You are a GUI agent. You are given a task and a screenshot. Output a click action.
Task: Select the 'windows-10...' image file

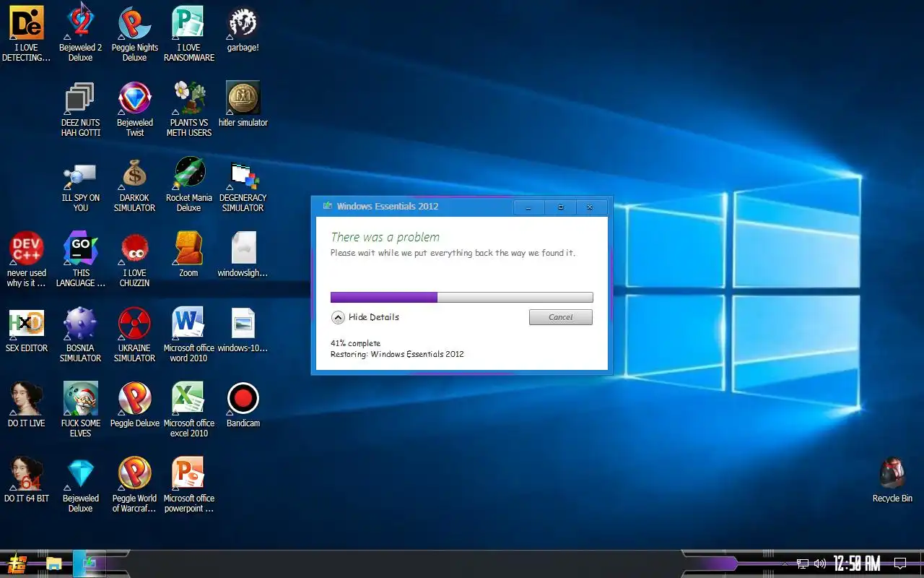click(x=243, y=329)
